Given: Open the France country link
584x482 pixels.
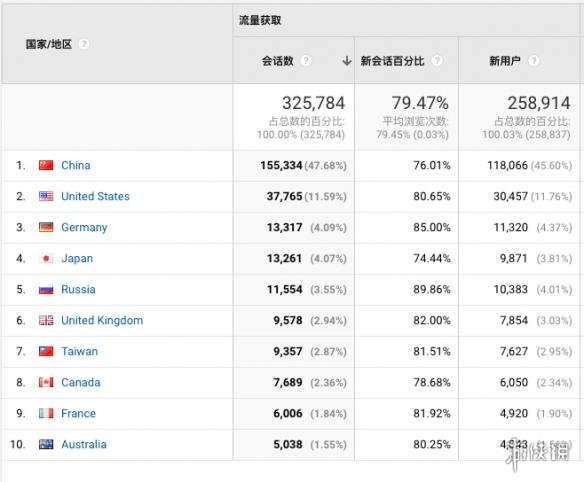Looking at the screenshot, I should coord(79,413).
